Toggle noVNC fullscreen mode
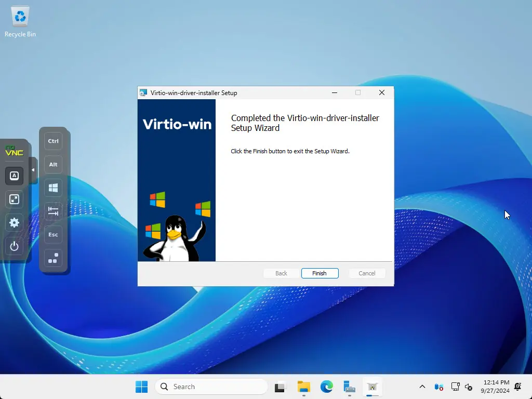532x399 pixels. 15,199
